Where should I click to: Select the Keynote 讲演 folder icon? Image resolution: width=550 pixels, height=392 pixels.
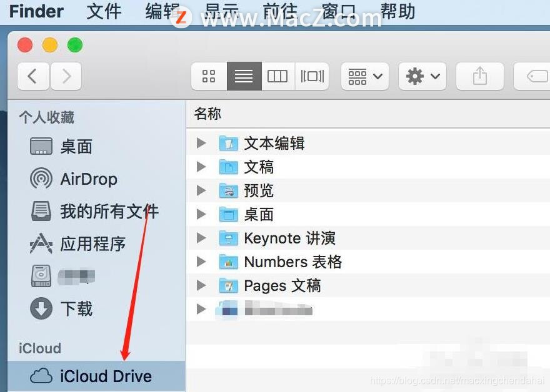coord(229,238)
